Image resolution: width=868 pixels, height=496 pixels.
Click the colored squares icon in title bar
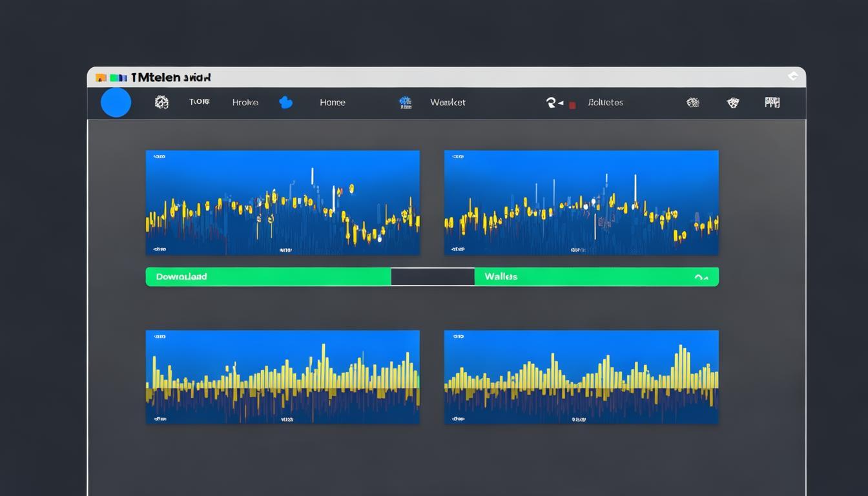coord(110,77)
